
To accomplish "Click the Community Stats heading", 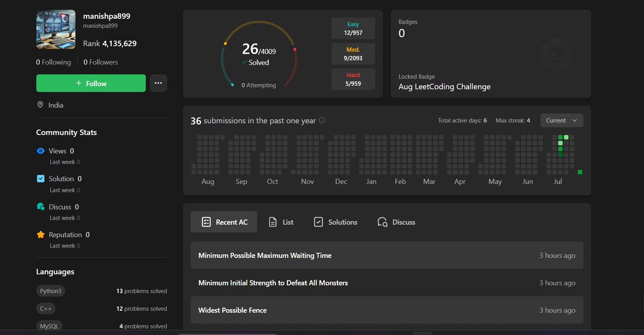I will coord(67,132).
